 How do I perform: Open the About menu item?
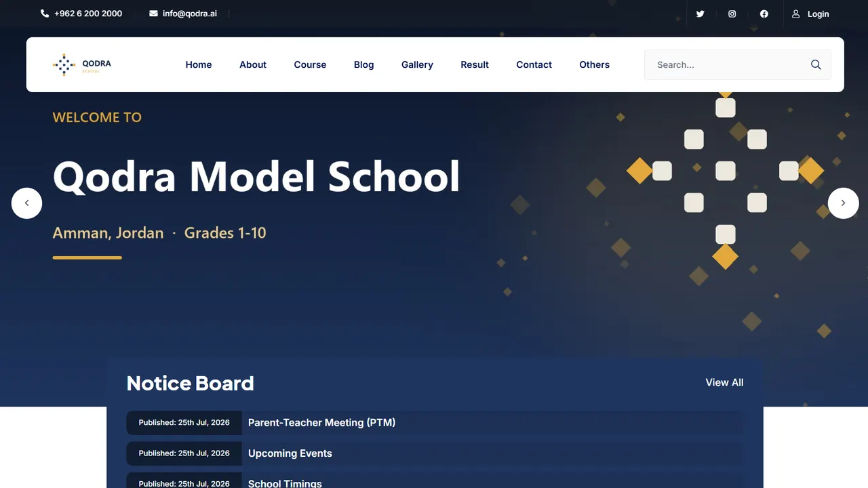click(253, 64)
